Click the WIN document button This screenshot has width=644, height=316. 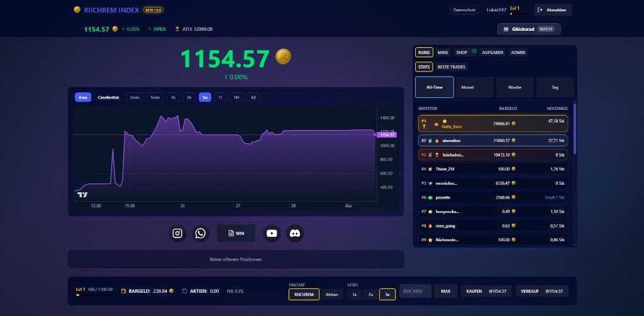(x=236, y=233)
